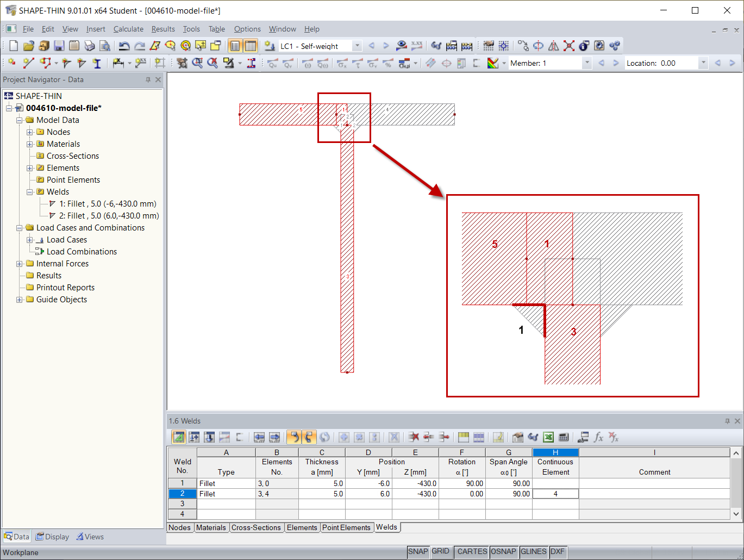Click the Excel export icon in table toolbar
The image size is (744, 560).
point(548,437)
